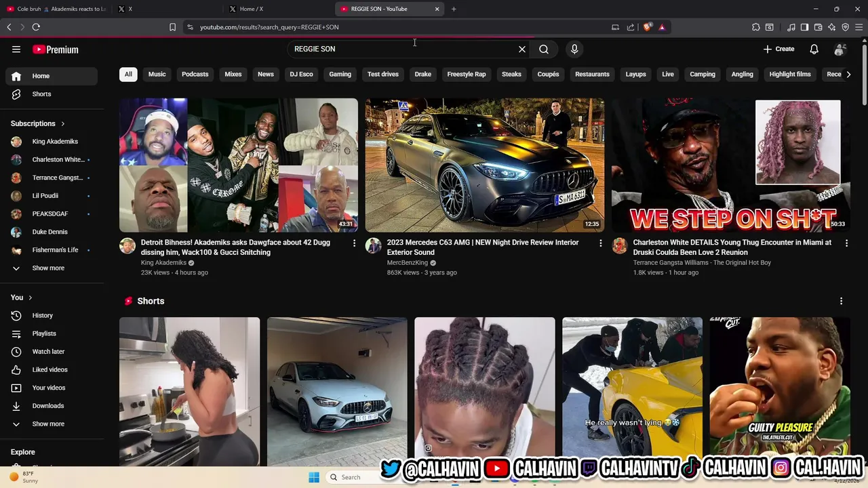Click the Brave Rewards triangle icon

[662, 27]
